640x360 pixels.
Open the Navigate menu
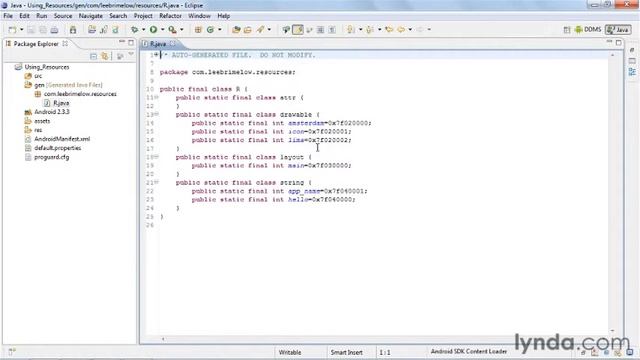[91, 16]
